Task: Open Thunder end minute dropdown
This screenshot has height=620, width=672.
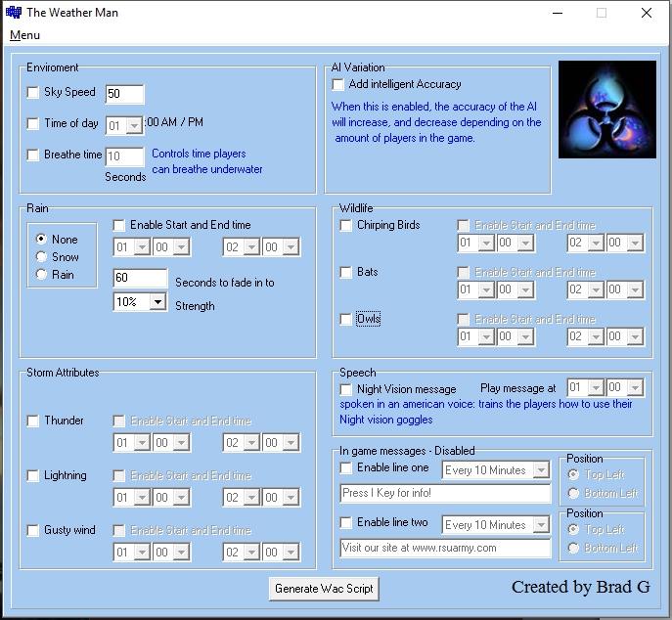Action: 281,443
